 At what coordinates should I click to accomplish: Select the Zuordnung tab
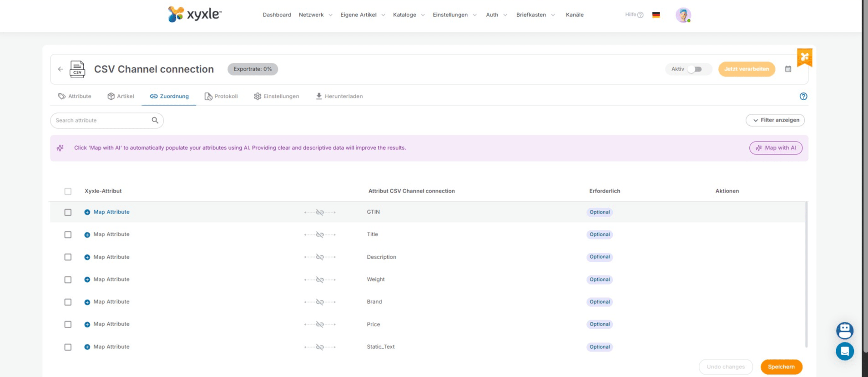169,96
